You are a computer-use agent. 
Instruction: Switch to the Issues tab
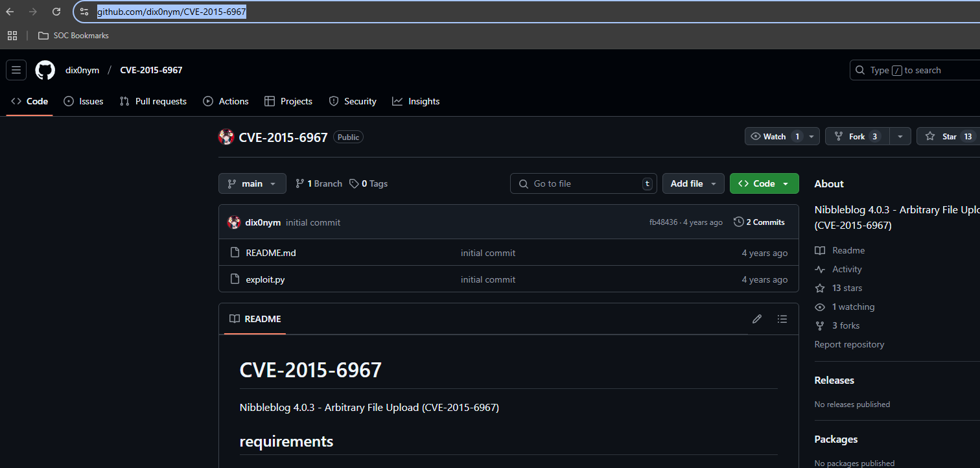point(84,101)
